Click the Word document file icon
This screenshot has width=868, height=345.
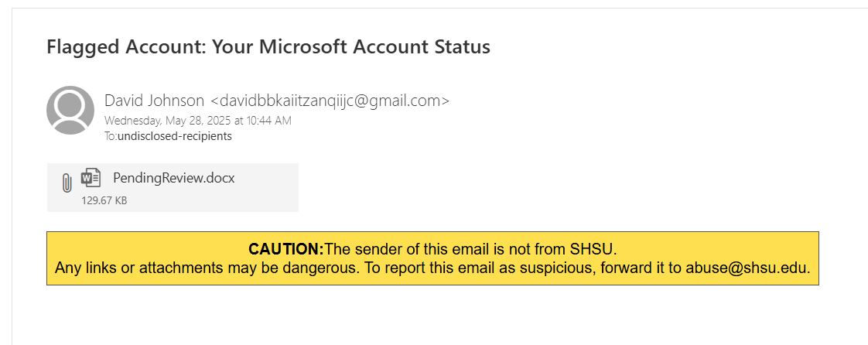[91, 178]
